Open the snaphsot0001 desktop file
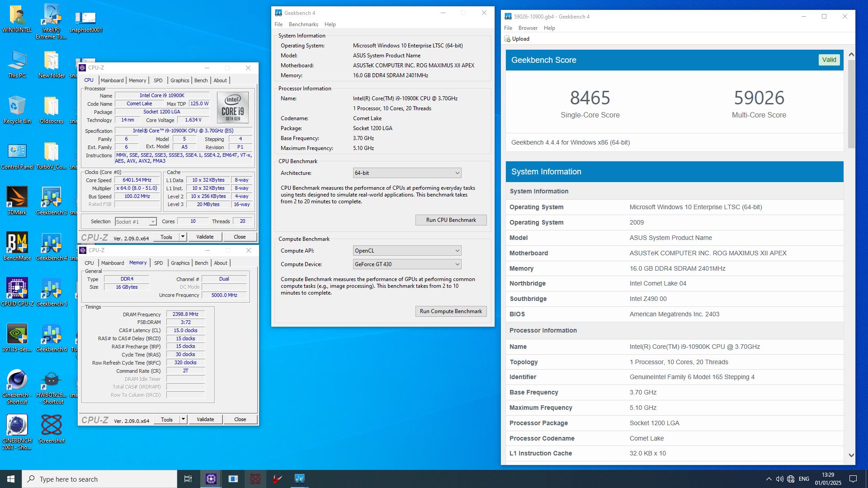The width and height of the screenshot is (868, 488). [x=85, y=22]
